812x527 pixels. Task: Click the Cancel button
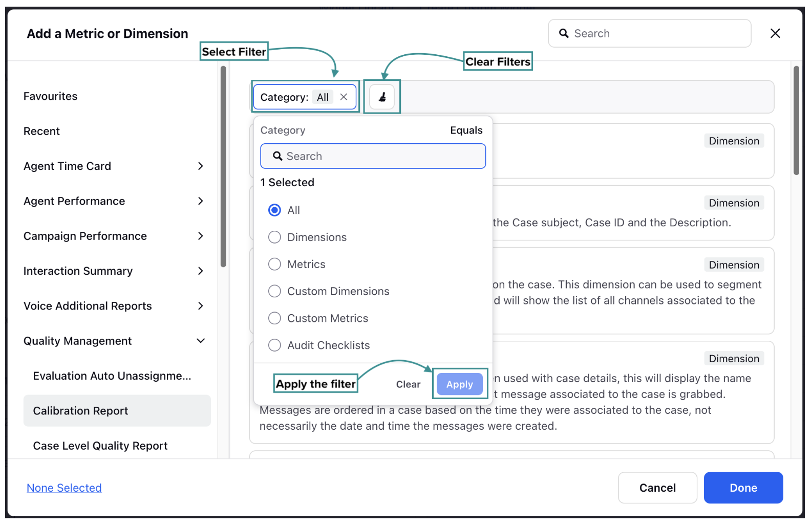(x=657, y=488)
